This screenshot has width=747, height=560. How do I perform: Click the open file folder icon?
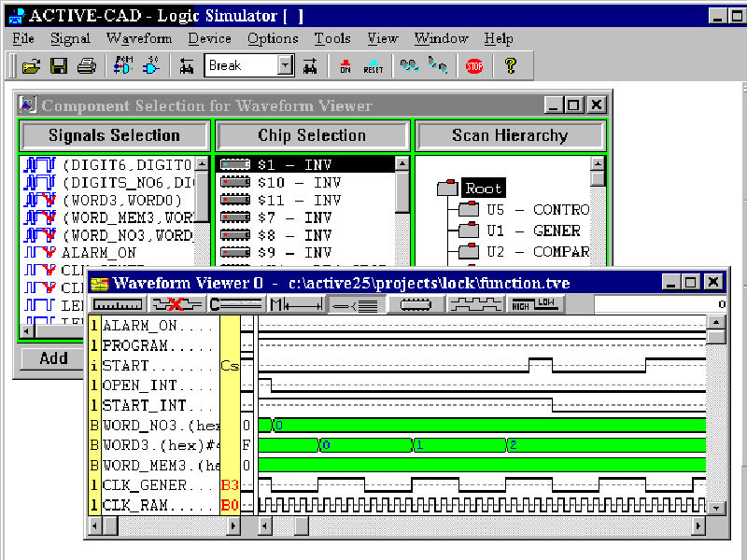[x=31, y=65]
